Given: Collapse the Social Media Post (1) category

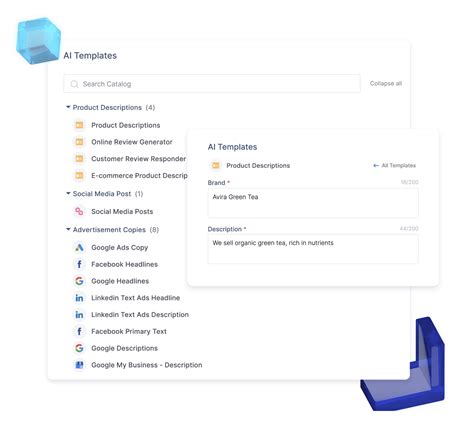Looking at the screenshot, I should click(x=68, y=193).
